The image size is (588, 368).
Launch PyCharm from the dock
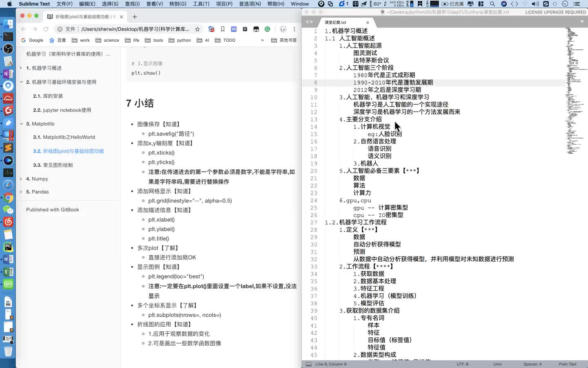[x=8, y=247]
